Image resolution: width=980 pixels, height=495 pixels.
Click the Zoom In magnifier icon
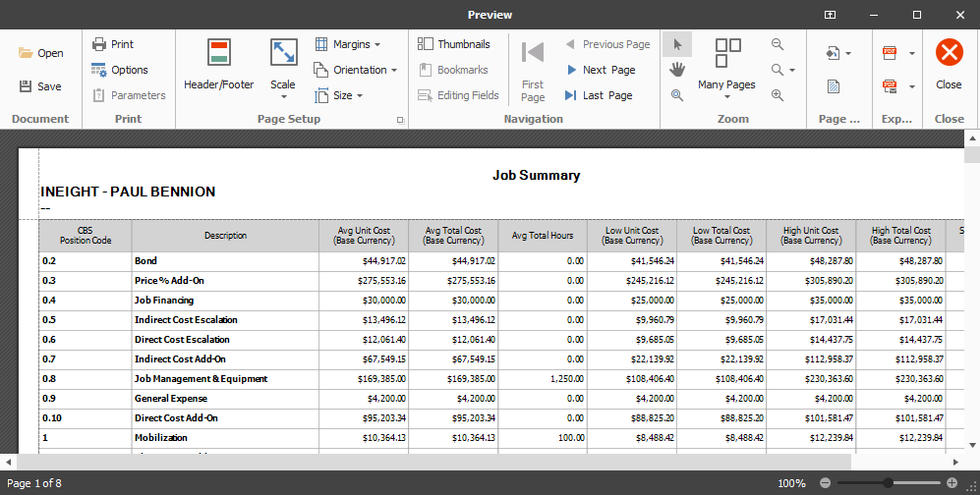[x=778, y=95]
